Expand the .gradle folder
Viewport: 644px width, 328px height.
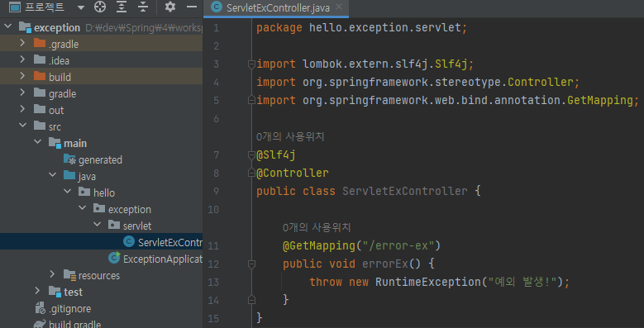click(x=22, y=43)
